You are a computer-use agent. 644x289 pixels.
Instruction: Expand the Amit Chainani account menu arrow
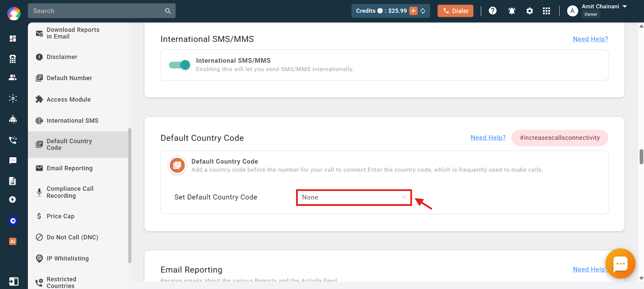[x=625, y=6]
